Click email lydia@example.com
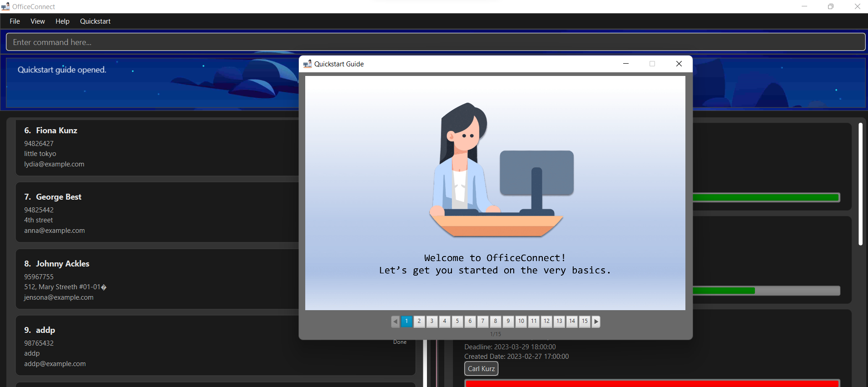 (x=54, y=164)
